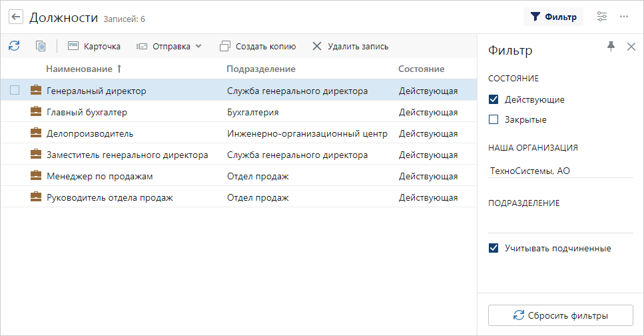The height and width of the screenshot is (336, 644).
Task: Click briefcase icon of Менеджер по продажам
Action: 36,176
